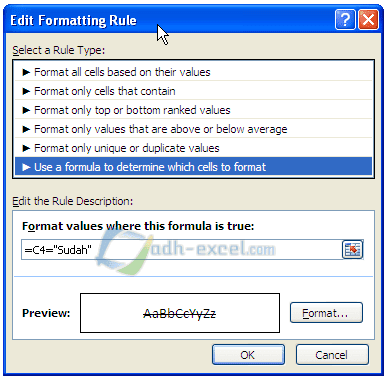Click the collapse dialog range selector icon
The width and height of the screenshot is (387, 382).
tap(352, 249)
